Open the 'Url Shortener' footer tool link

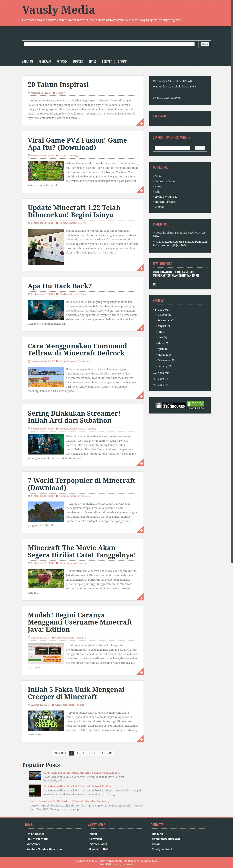coord(35,834)
